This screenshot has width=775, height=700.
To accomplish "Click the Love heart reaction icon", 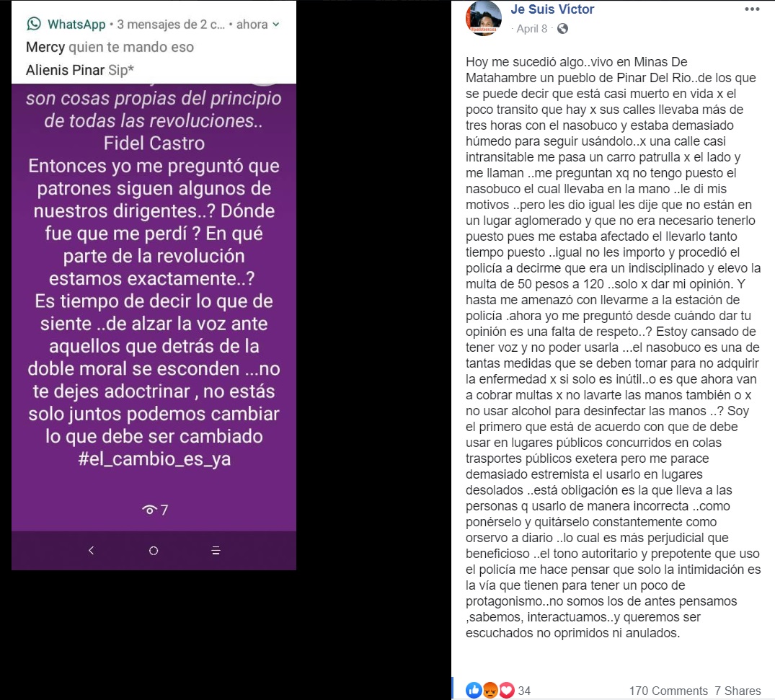I will pyautogui.click(x=507, y=690).
